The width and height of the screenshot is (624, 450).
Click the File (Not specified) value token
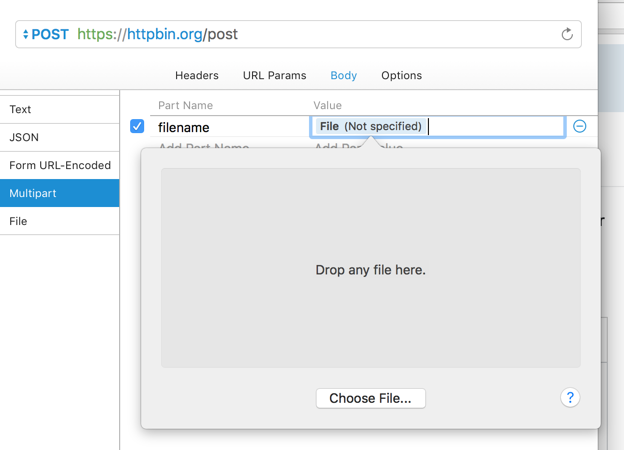tap(370, 127)
